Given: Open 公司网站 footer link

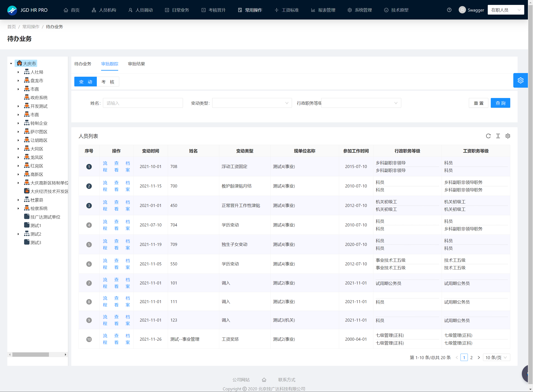Looking at the screenshot, I should (241, 380).
